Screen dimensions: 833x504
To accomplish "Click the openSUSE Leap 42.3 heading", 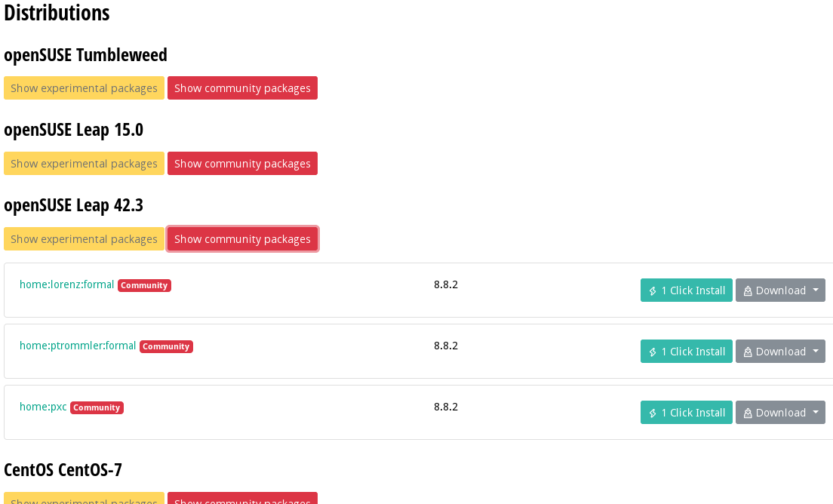I will click(x=73, y=205).
